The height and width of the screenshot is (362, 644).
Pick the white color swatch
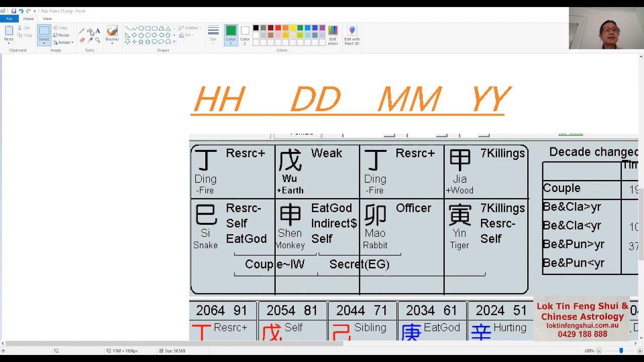[256, 35]
